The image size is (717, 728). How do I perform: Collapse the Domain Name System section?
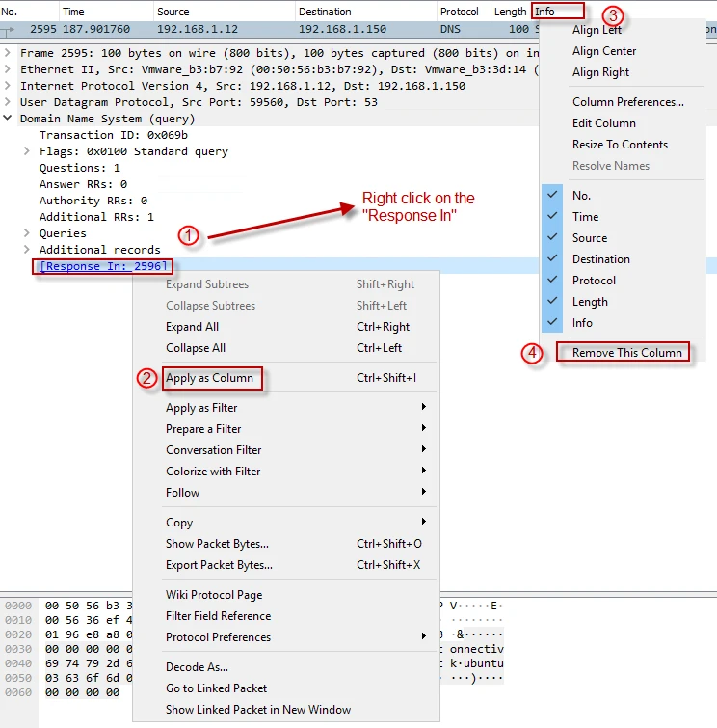coord(9,119)
